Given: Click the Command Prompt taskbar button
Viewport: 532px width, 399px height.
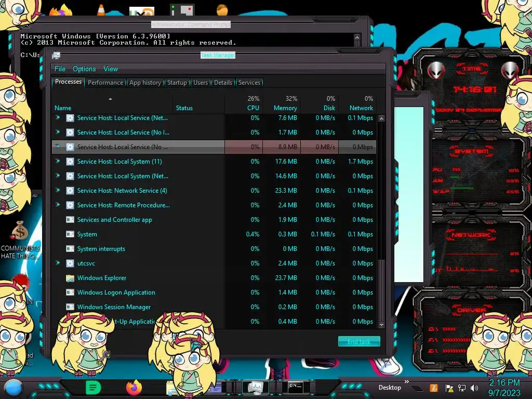Looking at the screenshot, I should tap(296, 387).
